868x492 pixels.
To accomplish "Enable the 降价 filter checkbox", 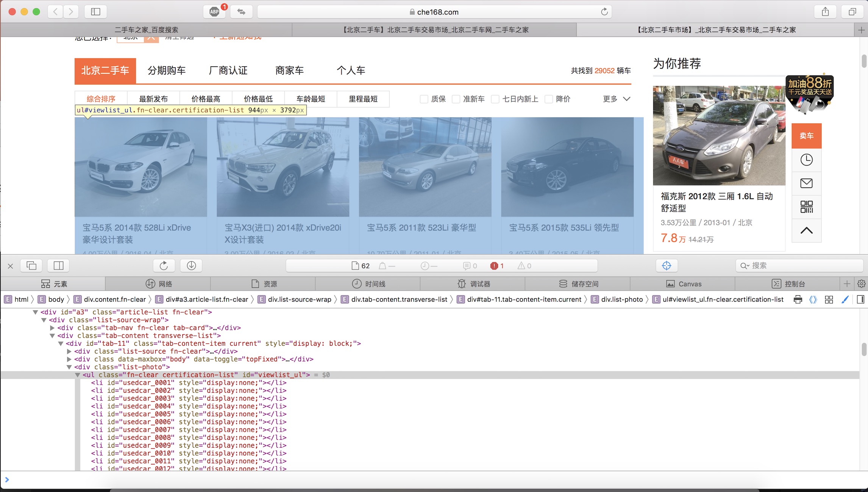I will click(x=549, y=99).
